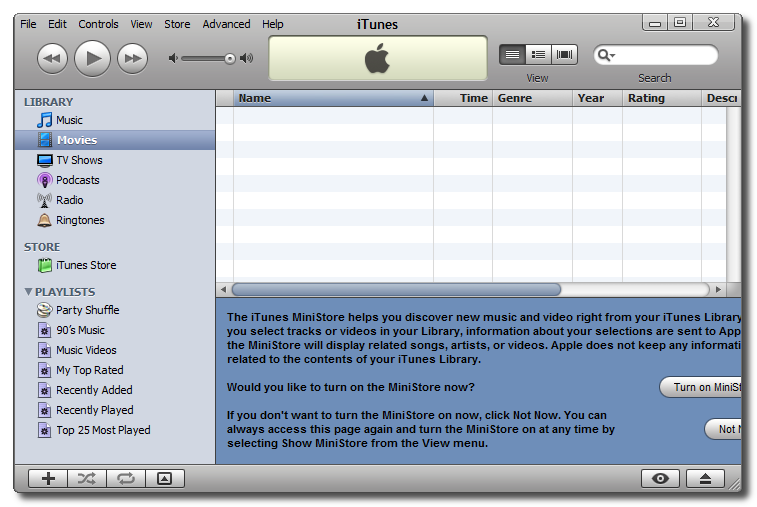
Task: Create a new playlist with plus button
Action: (x=48, y=479)
